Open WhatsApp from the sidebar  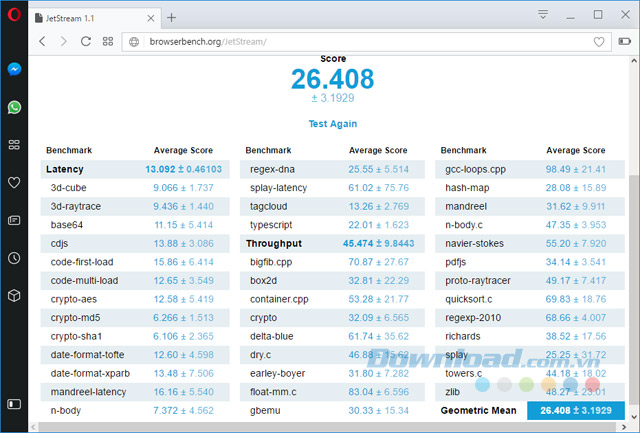14,107
